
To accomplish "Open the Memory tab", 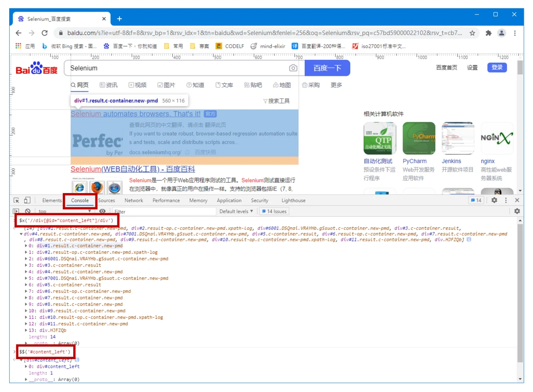I will [198, 200].
